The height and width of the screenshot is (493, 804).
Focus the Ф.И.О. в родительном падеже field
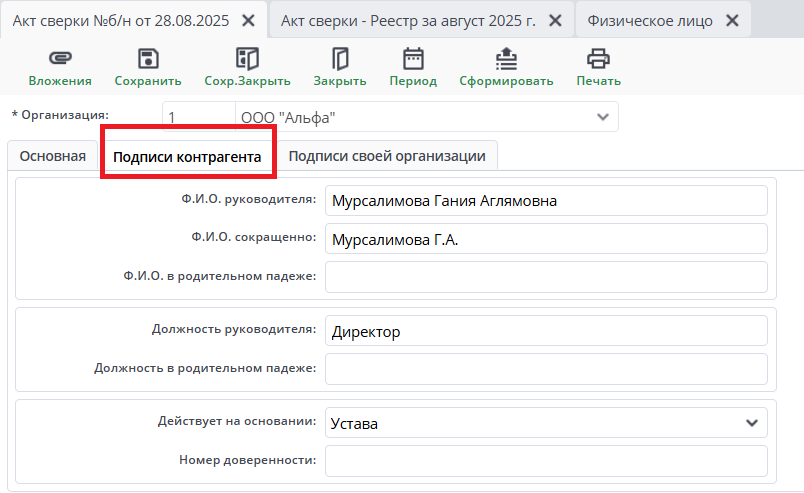[x=545, y=277]
